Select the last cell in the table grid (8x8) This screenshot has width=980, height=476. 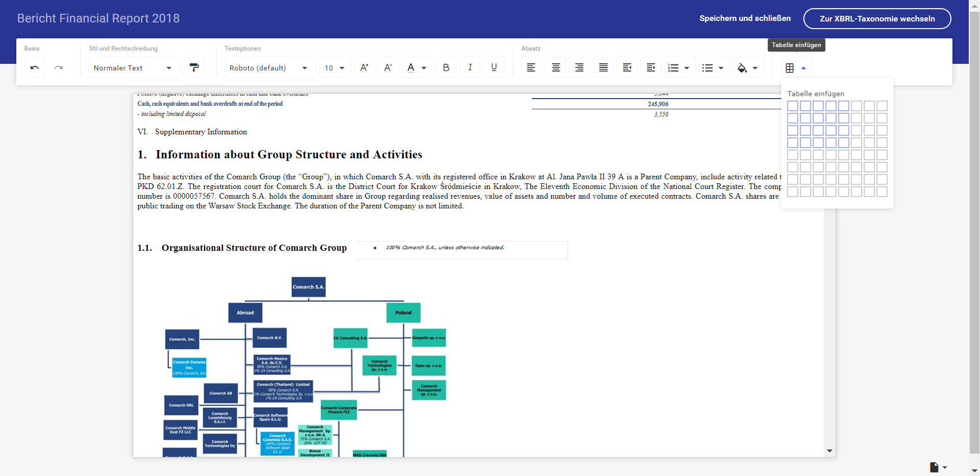[882, 192]
